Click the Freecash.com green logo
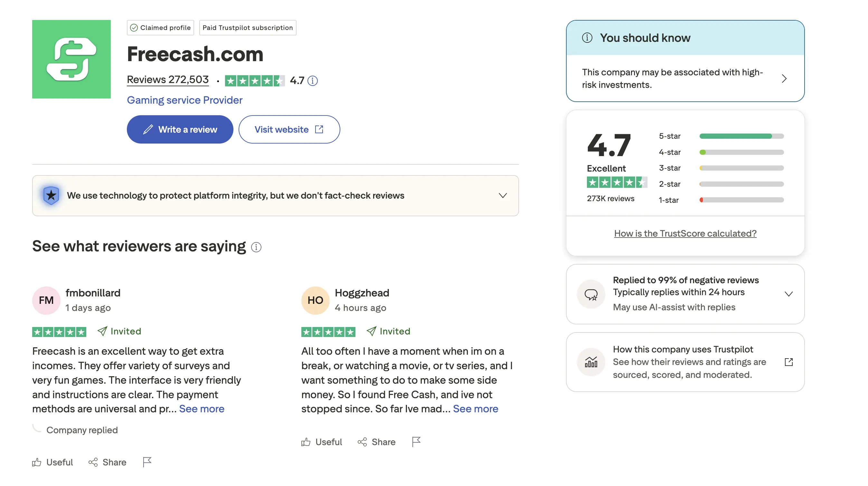 point(71,59)
